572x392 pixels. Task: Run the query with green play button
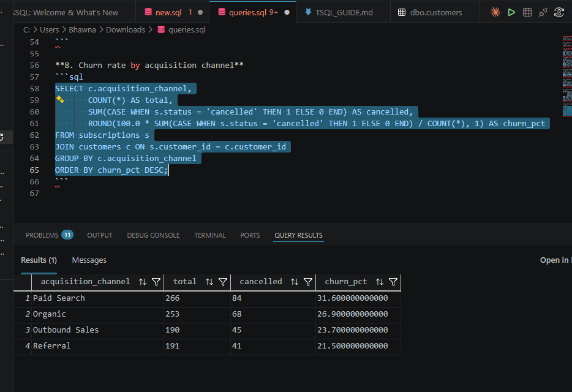tap(511, 12)
